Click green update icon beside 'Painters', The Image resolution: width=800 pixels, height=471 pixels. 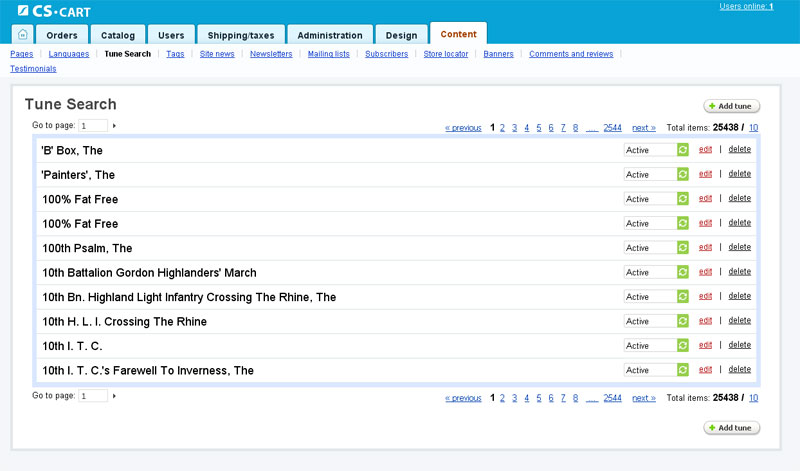point(683,174)
